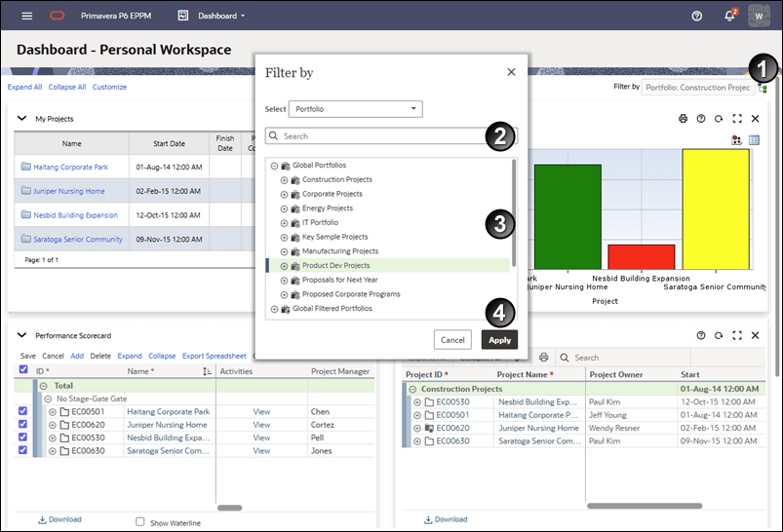The image size is (783, 532).
Task: Click the red Nesbid Building Expansion bar
Action: click(642, 257)
